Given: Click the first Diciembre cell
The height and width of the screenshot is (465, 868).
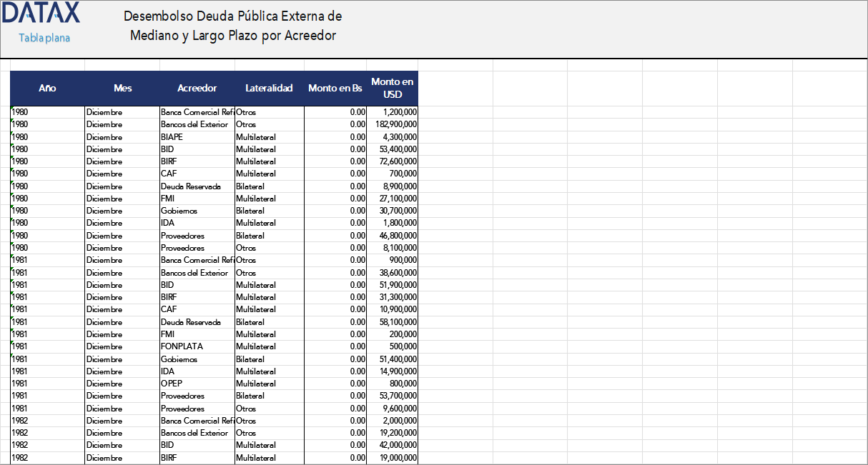Looking at the screenshot, I should point(104,112).
